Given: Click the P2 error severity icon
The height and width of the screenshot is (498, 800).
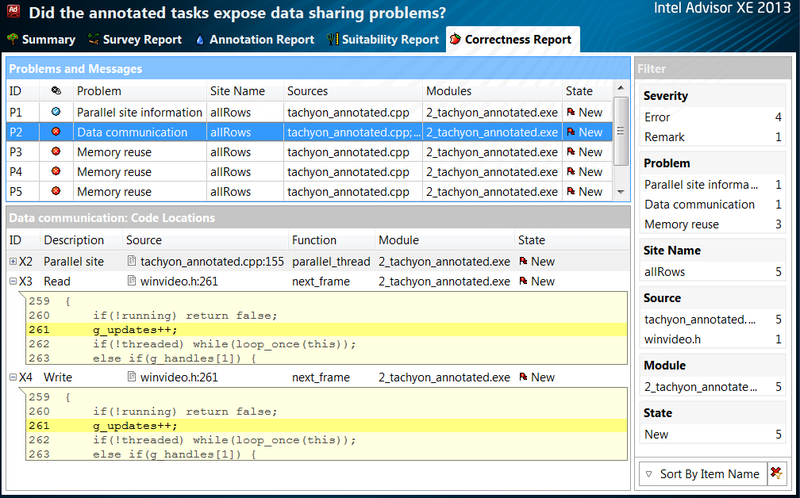Looking at the screenshot, I should [x=56, y=132].
